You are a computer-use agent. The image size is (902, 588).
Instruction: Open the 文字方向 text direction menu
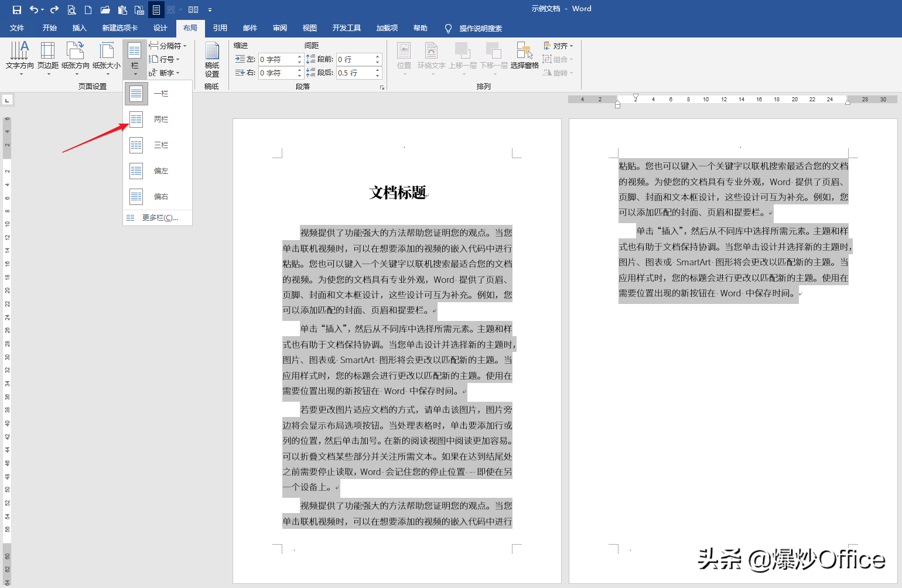click(x=20, y=59)
